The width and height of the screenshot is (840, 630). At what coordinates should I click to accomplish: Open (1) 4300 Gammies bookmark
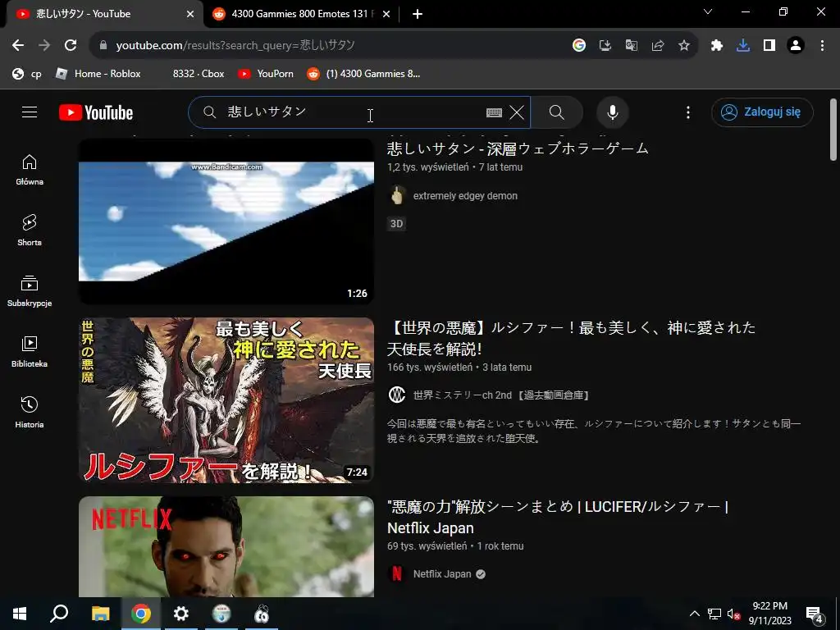pos(363,74)
